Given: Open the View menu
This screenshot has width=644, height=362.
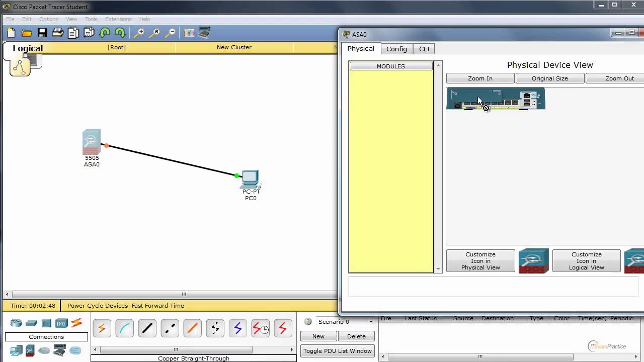Looking at the screenshot, I should [71, 19].
